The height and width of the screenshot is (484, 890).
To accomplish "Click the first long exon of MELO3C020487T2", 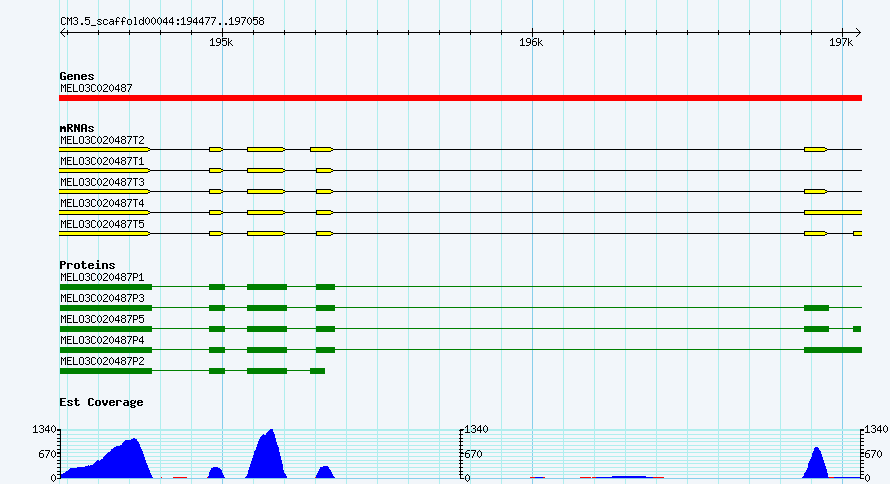I will 104,150.
